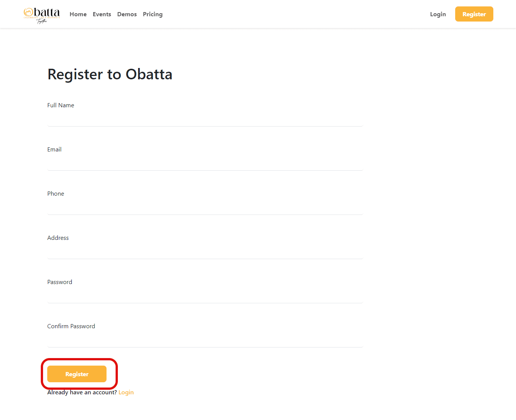
Task: Follow the Login link beside 'Already have an account?'
Action: tap(126, 392)
